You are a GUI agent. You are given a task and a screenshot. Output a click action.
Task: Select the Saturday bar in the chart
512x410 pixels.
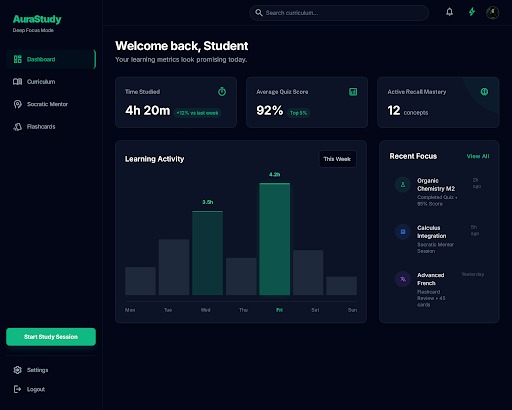[x=308, y=272]
